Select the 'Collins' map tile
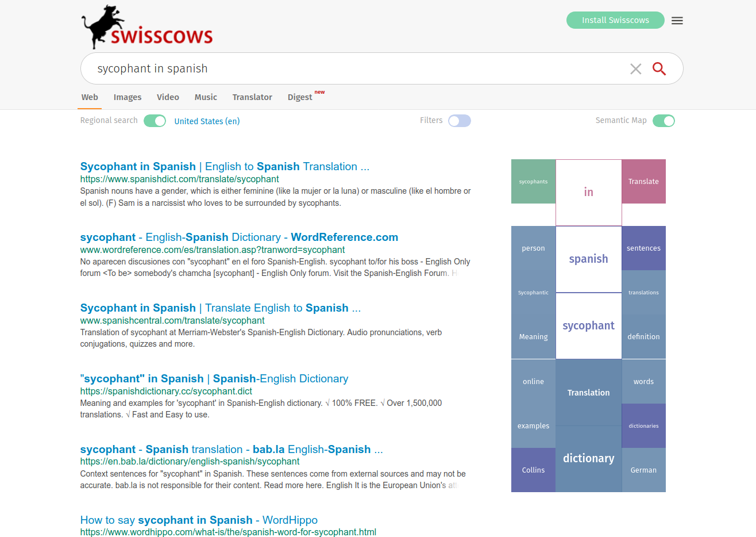Image resolution: width=756 pixels, height=537 pixels. click(x=533, y=470)
